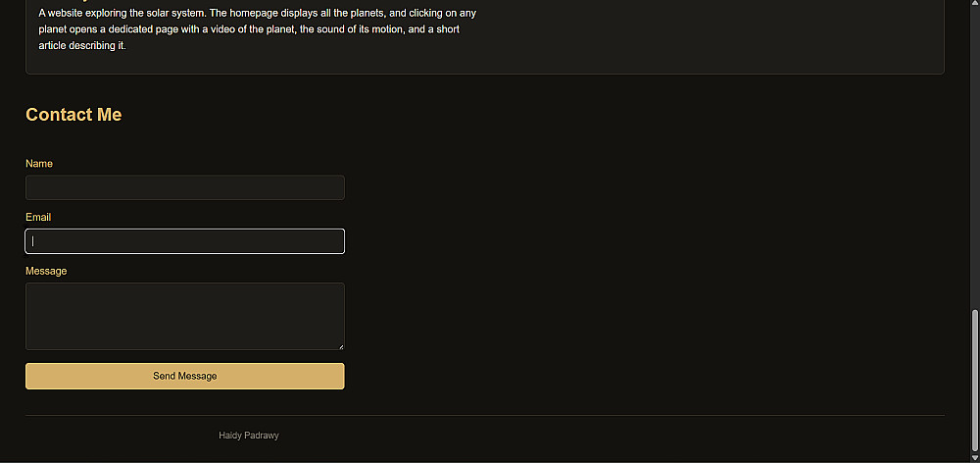The height and width of the screenshot is (463, 980).
Task: Submit form with Send Message button
Action: click(185, 376)
